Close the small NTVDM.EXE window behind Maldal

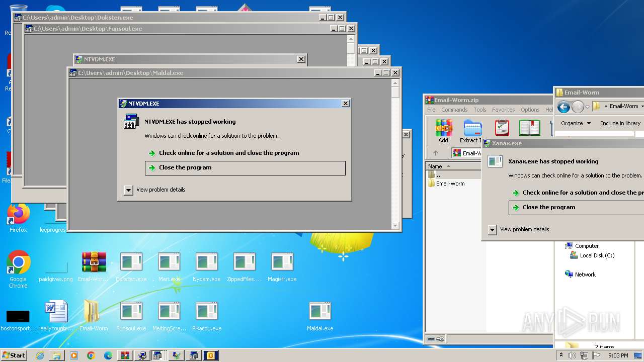pyautogui.click(x=301, y=59)
